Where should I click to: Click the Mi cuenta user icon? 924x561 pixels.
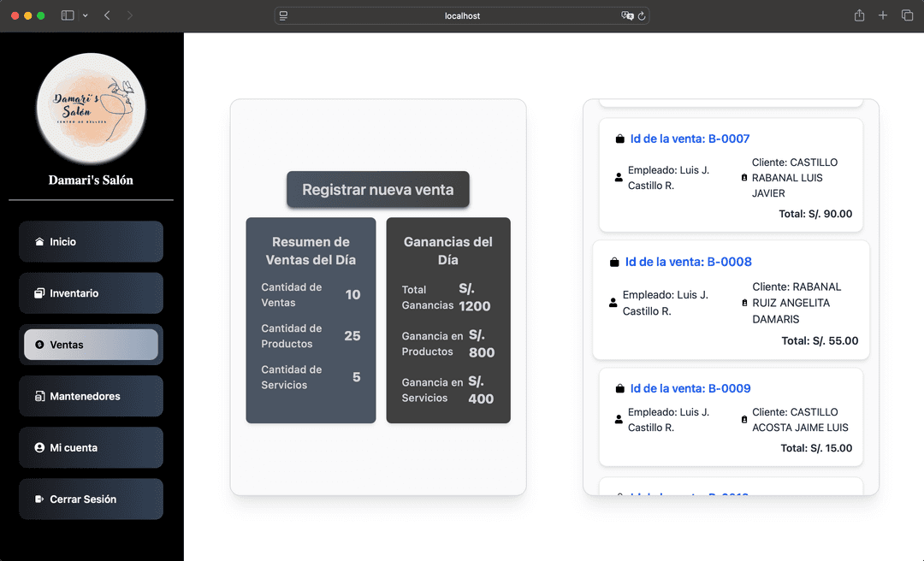pos(39,448)
